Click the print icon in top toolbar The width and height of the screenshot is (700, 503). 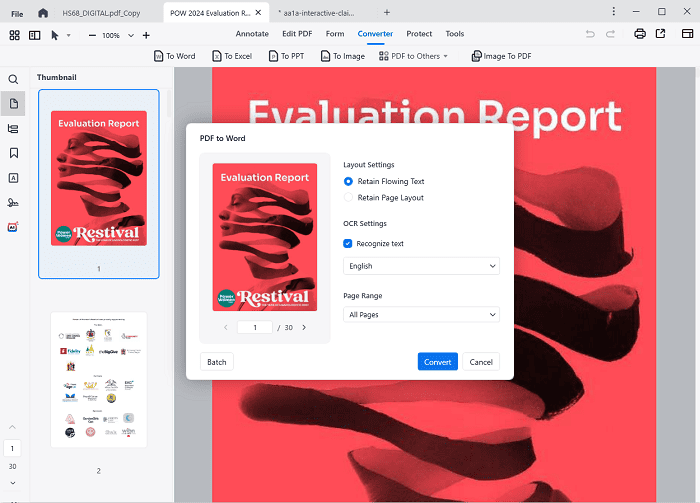(640, 34)
